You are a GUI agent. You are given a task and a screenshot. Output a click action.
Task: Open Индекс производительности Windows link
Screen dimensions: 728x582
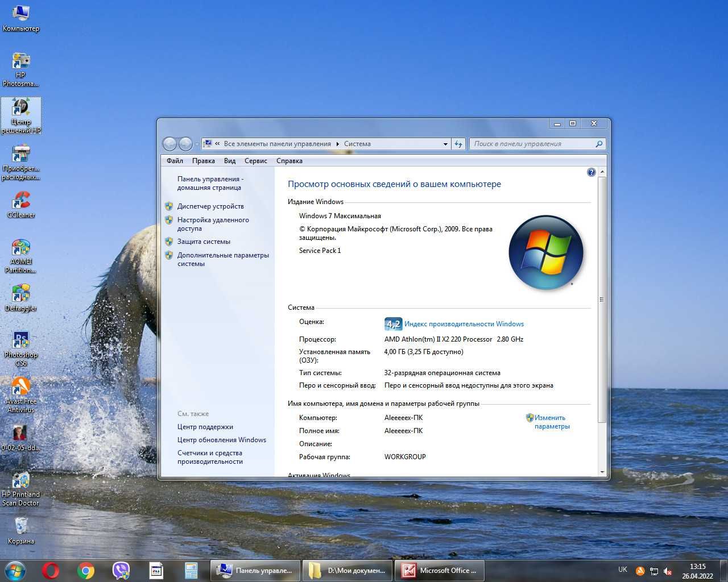(464, 324)
